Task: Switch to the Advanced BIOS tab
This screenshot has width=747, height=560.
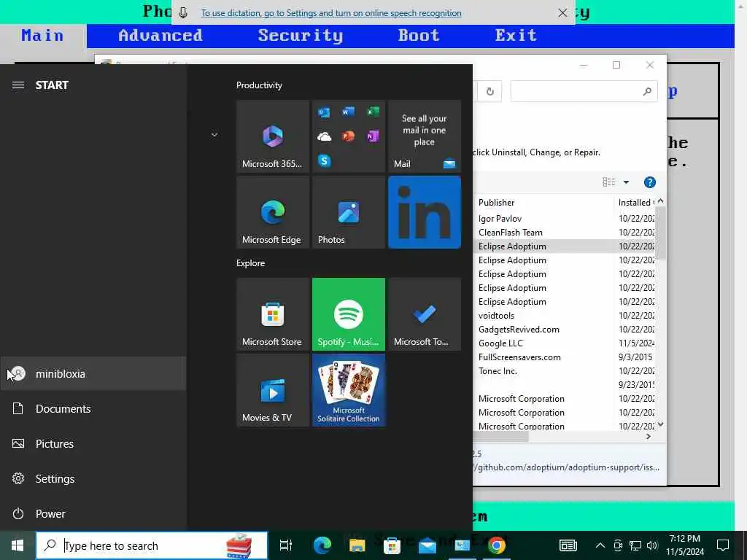Action: coord(160,36)
